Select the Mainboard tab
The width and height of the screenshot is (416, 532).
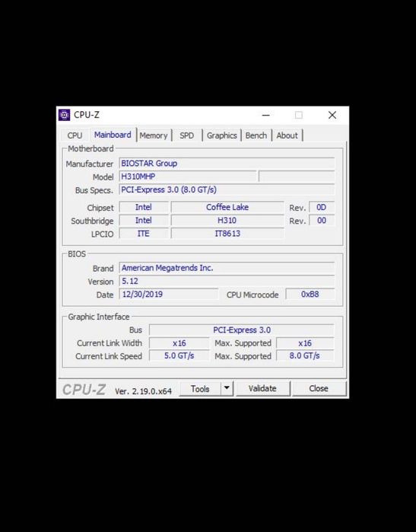point(113,135)
